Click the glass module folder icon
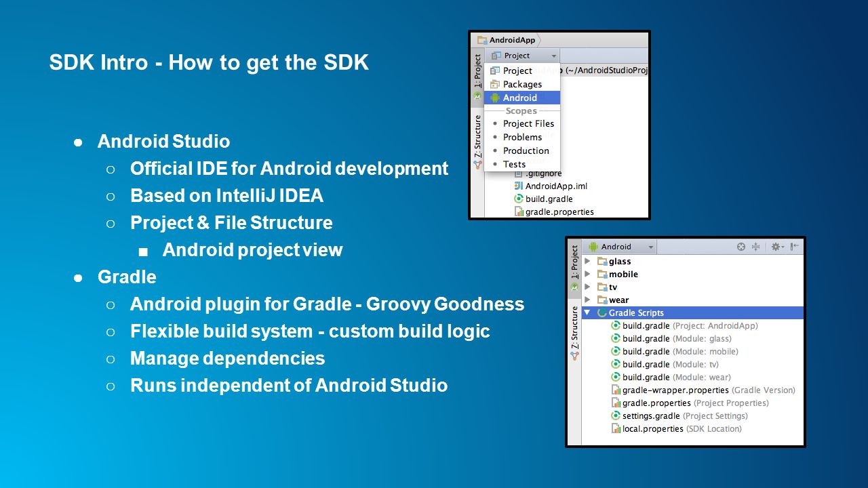This screenshot has width=868, height=488. coord(602,261)
